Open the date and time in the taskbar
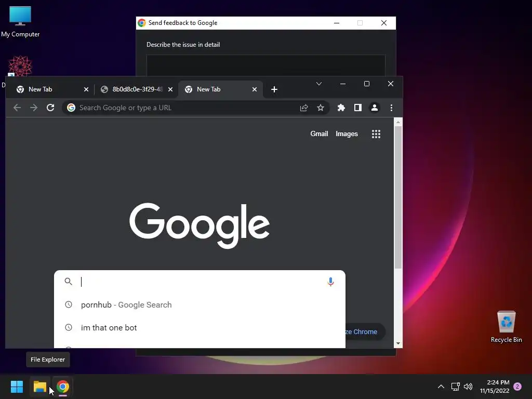Screen dimensions: 532x399 (495, 387)
